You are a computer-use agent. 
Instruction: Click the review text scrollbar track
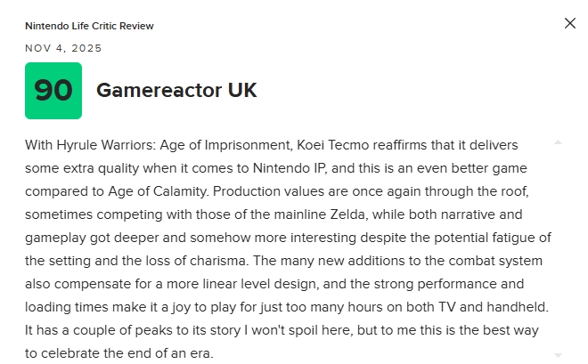click(558, 249)
